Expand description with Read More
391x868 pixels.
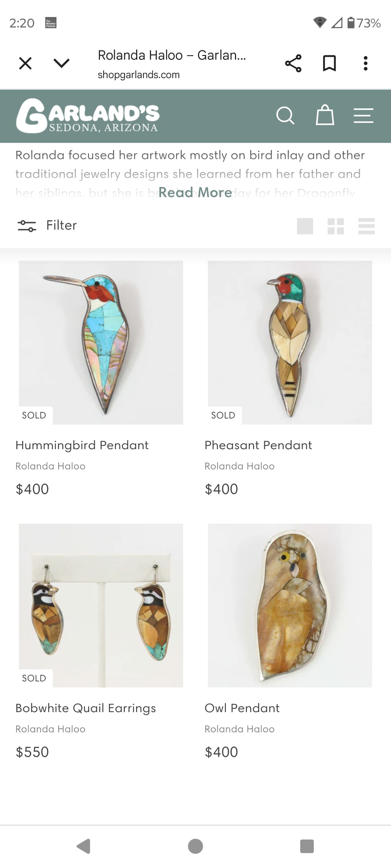click(195, 192)
